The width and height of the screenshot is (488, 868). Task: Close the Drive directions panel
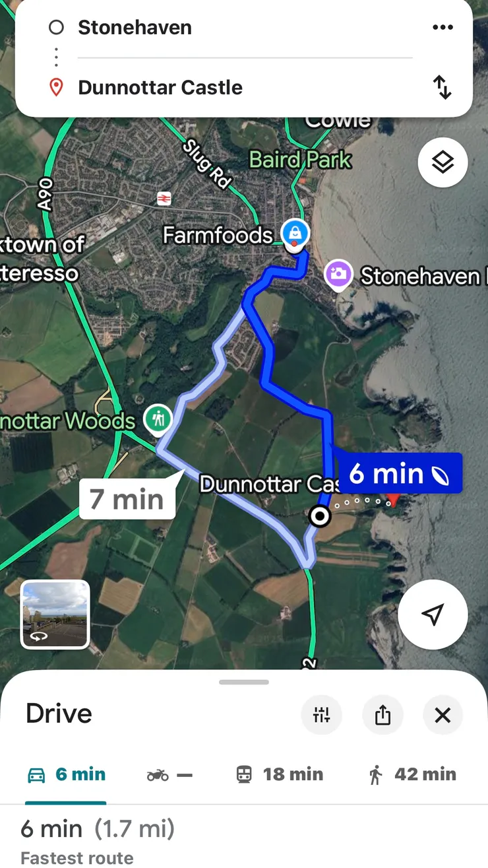click(x=442, y=715)
